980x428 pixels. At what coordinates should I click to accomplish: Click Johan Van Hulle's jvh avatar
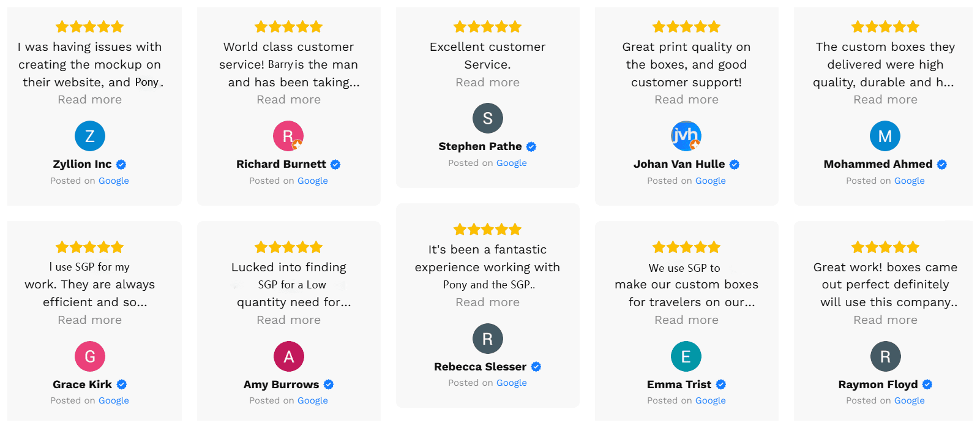[686, 136]
